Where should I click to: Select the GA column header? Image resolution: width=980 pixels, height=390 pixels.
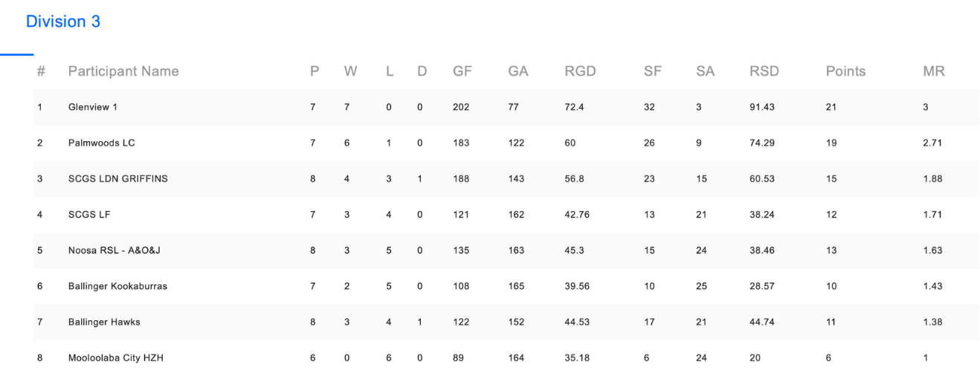(518, 71)
